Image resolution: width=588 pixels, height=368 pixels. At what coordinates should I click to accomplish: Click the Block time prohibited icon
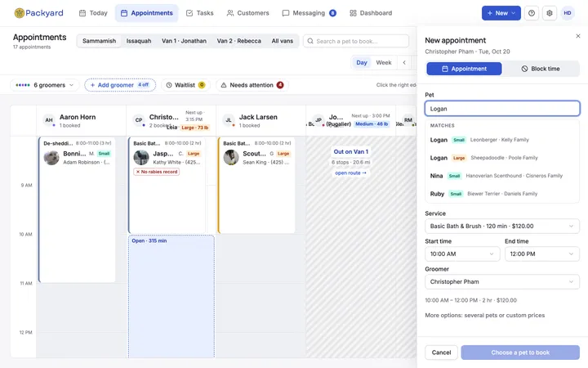click(524, 69)
